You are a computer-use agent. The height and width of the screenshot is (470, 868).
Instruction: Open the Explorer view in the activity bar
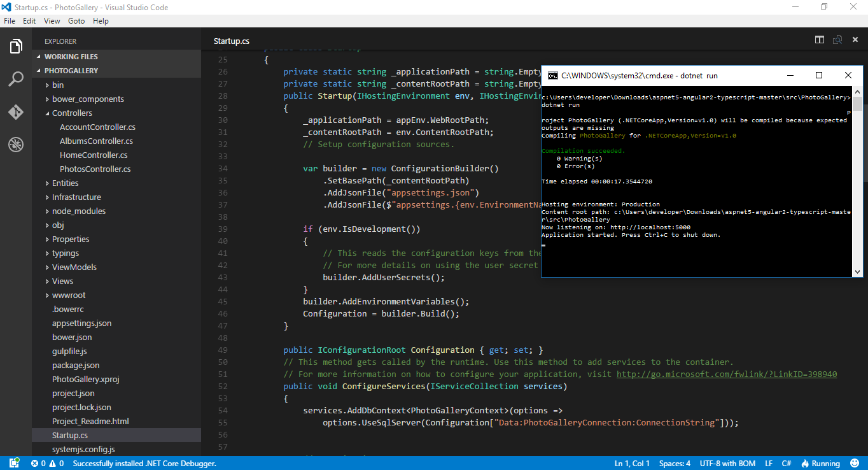click(x=16, y=46)
